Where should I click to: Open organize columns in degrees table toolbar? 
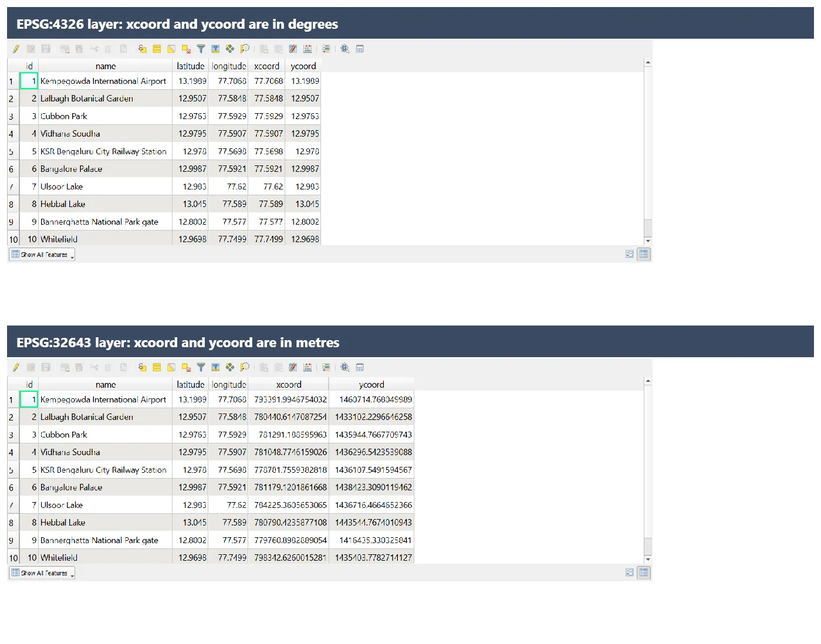(293, 49)
